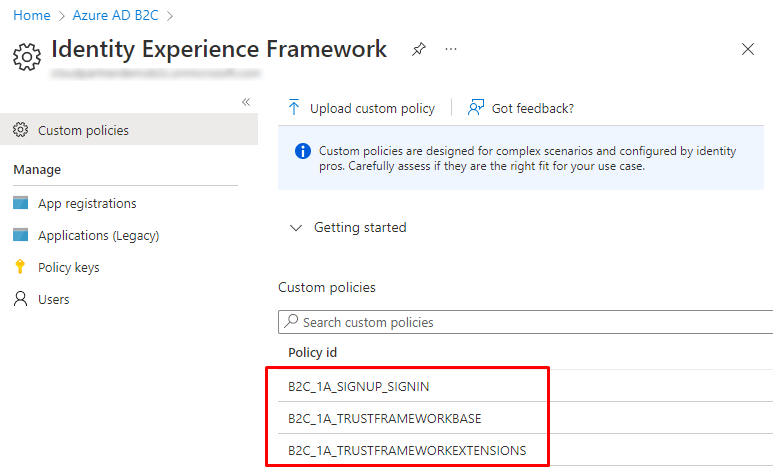Expand the Getting started section
This screenshot has height=474, width=773.
(348, 227)
